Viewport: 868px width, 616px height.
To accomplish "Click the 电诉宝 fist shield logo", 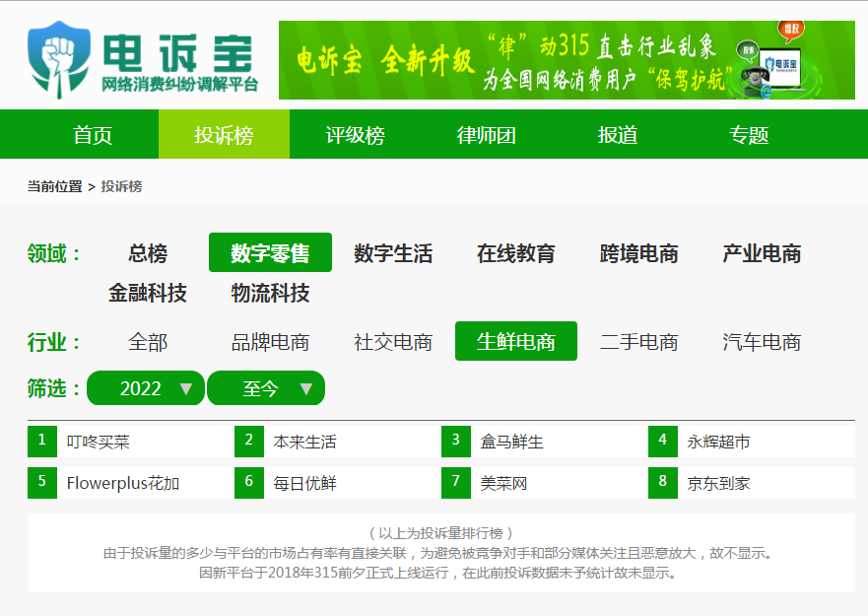I will point(59,59).
